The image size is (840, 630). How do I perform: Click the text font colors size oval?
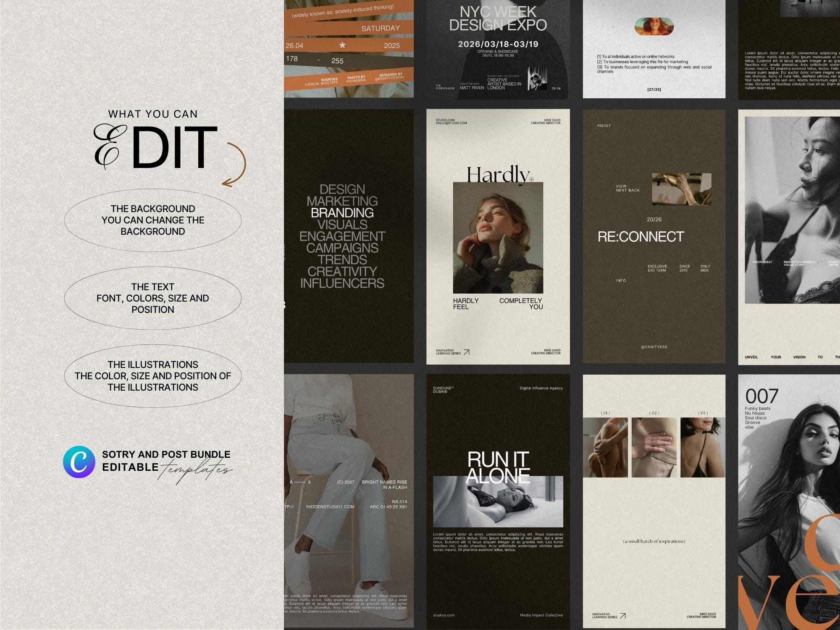tap(153, 298)
